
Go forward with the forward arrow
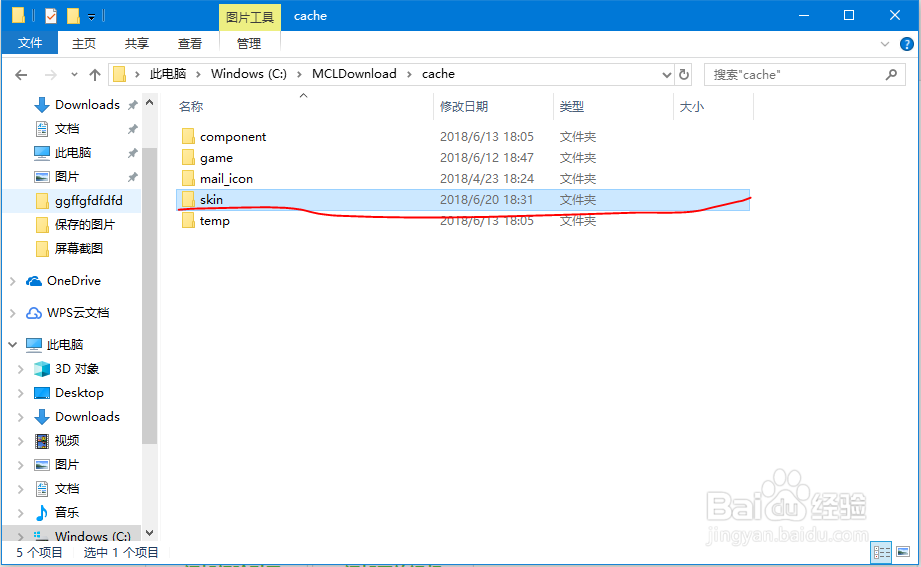[x=51, y=75]
